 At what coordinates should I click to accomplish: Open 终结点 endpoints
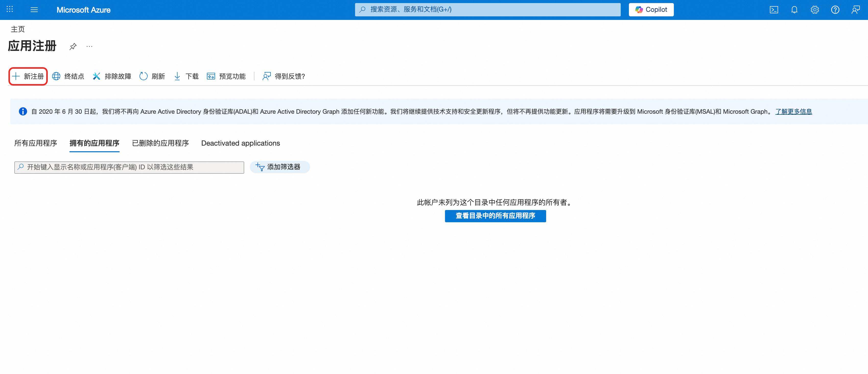coord(68,76)
